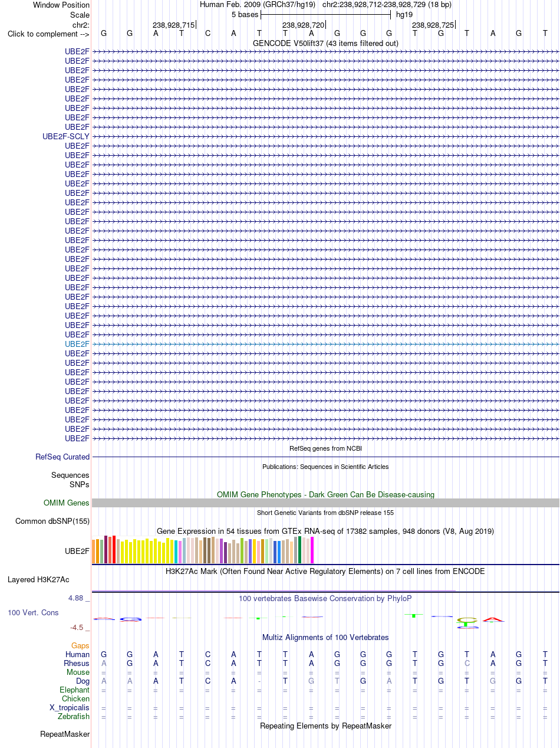
Task: Open 'Publications: Sequences in Scientific Articles' title
Action: (325, 467)
